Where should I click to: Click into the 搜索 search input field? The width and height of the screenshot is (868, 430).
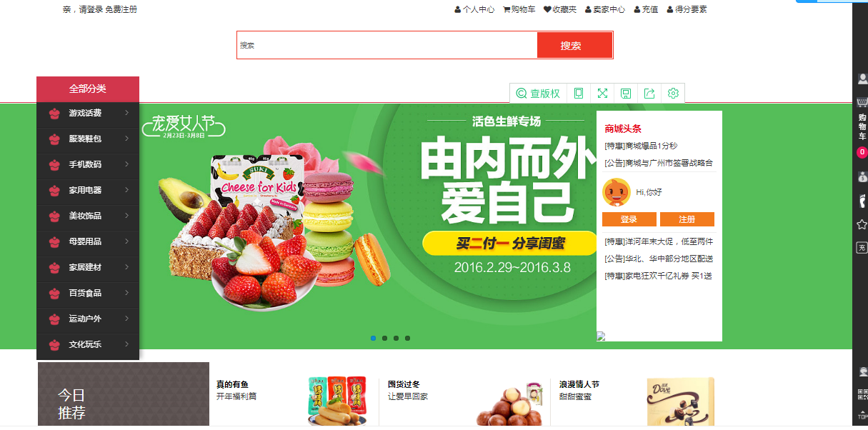(387, 45)
